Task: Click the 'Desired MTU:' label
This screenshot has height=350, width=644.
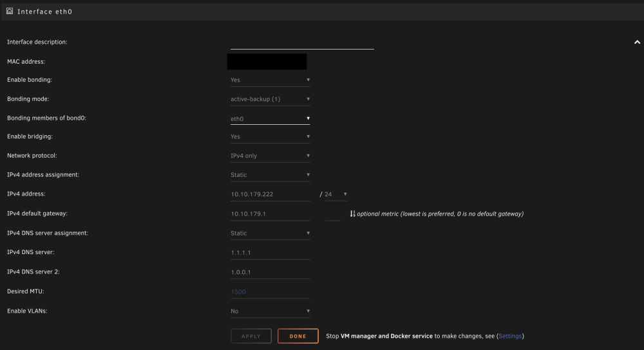Action: (26, 291)
